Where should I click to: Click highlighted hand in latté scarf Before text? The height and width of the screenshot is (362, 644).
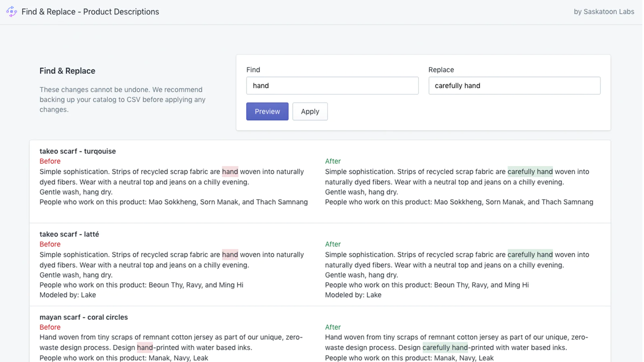230,255
